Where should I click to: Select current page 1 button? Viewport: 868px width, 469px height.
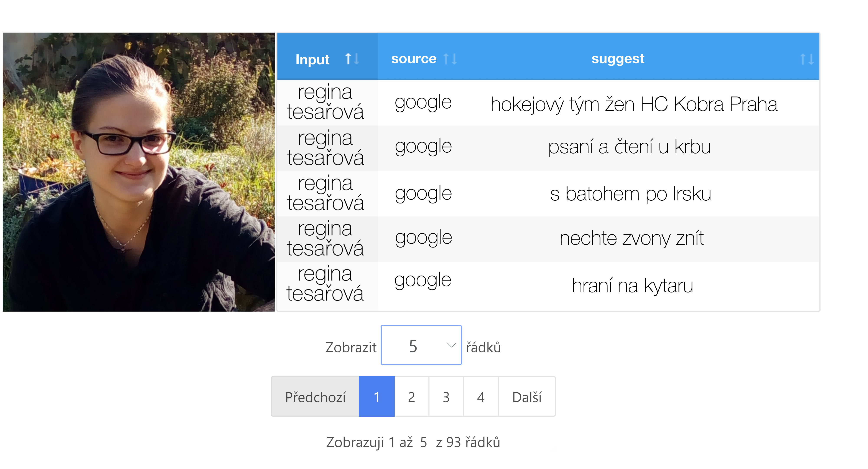pos(377,397)
